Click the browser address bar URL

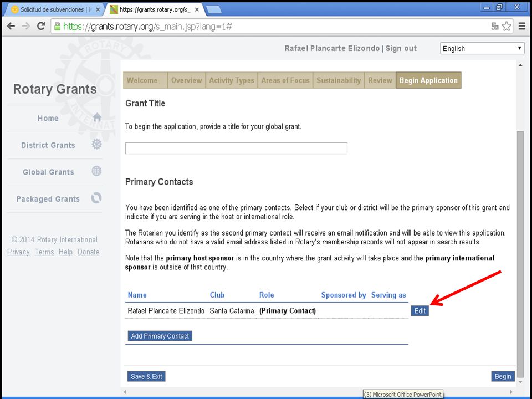[147, 27]
